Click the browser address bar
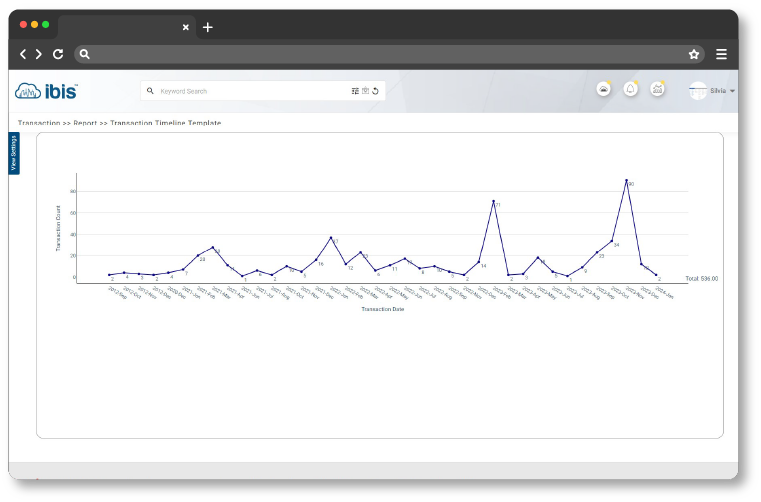This screenshot has height=502, width=761. (380, 55)
